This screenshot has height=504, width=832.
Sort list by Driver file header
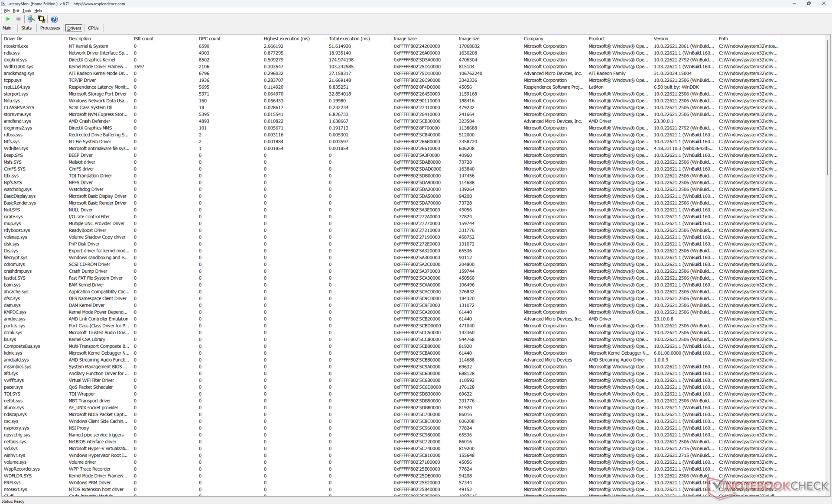(x=13, y=39)
